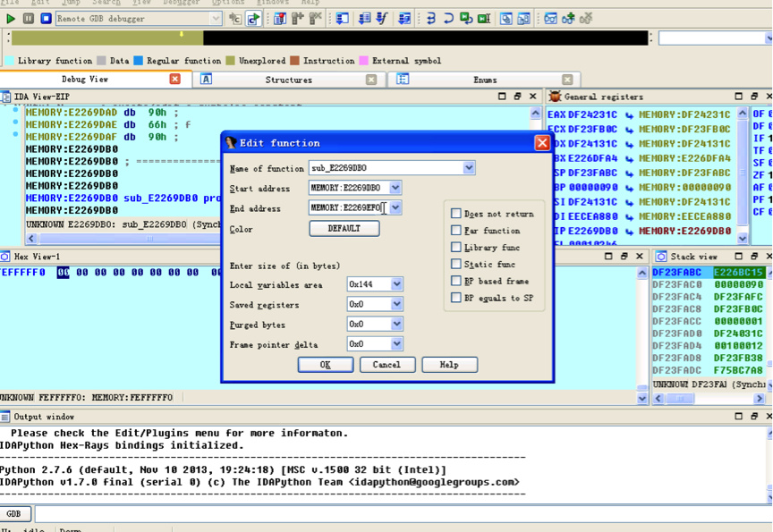Click the green Start process play icon

[x=11, y=18]
